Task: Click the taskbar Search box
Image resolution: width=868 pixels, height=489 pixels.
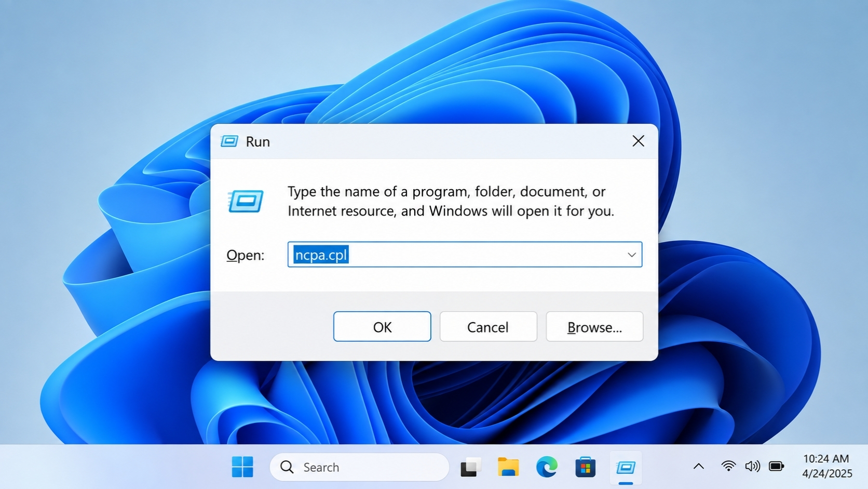Action: coord(359,467)
